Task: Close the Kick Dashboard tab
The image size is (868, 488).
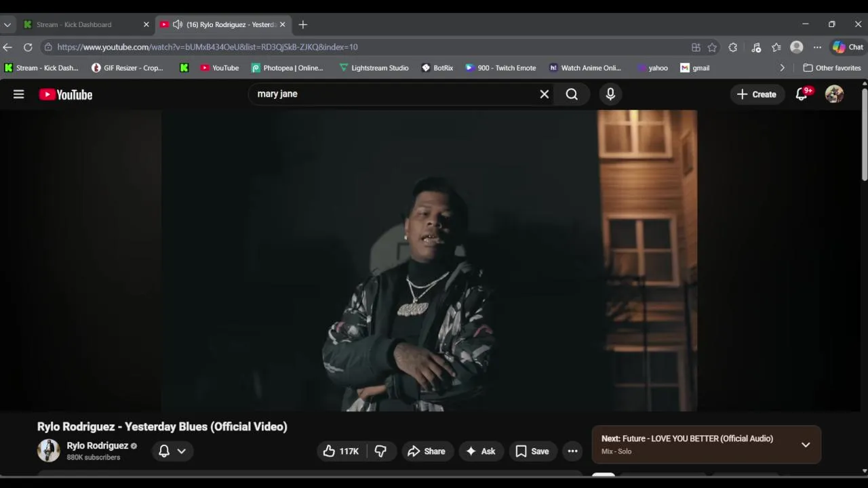Action: pyautogui.click(x=146, y=24)
